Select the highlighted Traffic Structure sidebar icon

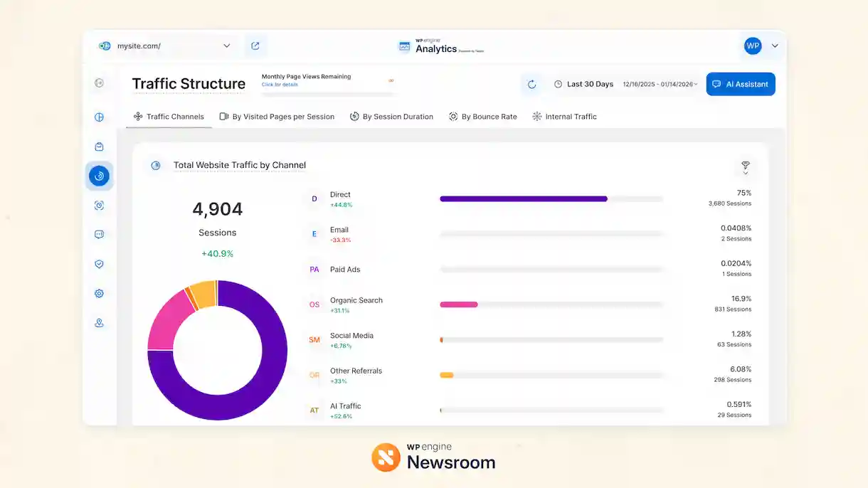tap(99, 175)
